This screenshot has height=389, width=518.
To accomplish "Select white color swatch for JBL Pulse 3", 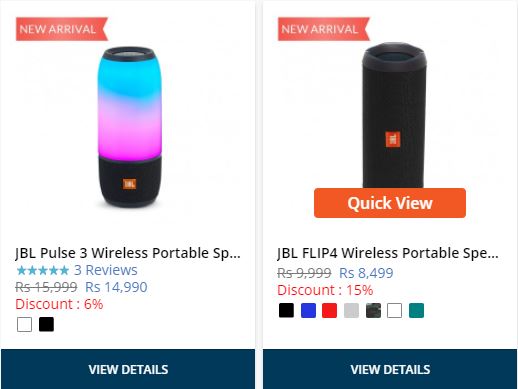I will pyautogui.click(x=24, y=324).
